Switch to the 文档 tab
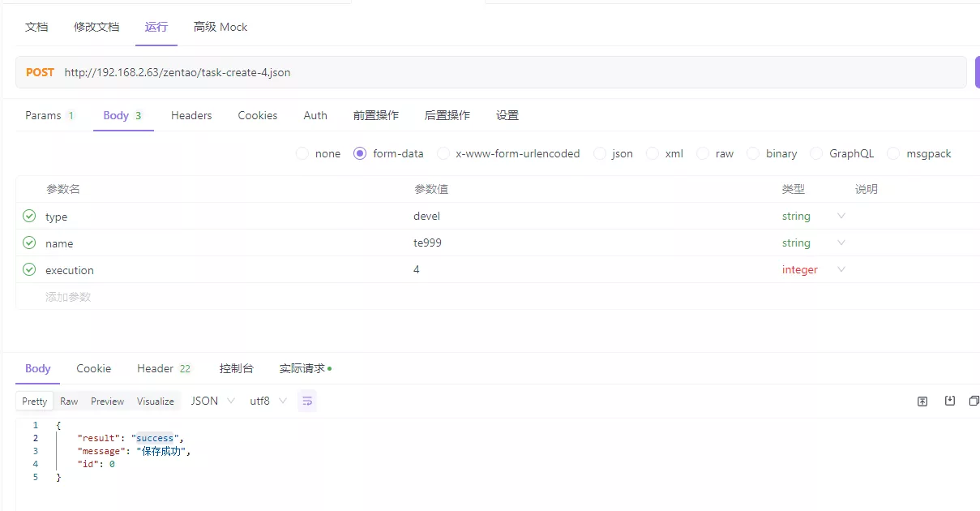 [36, 27]
